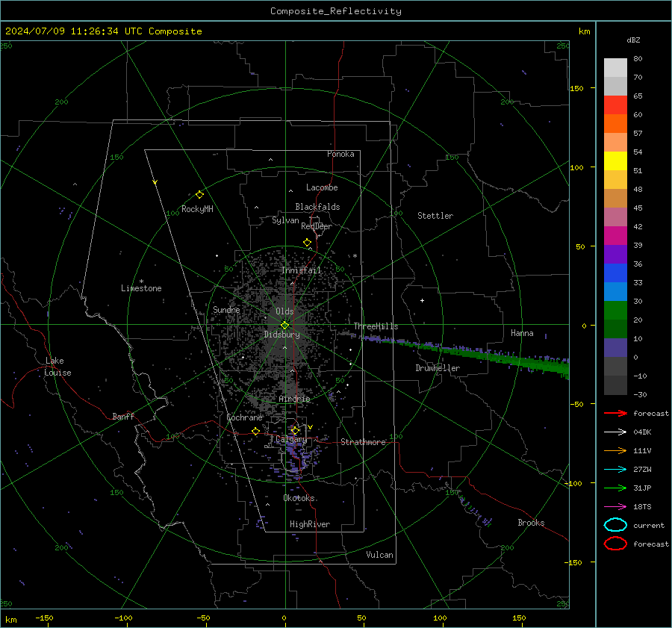Click the dBZ legend heading
The image size is (672, 628).
[x=633, y=40]
